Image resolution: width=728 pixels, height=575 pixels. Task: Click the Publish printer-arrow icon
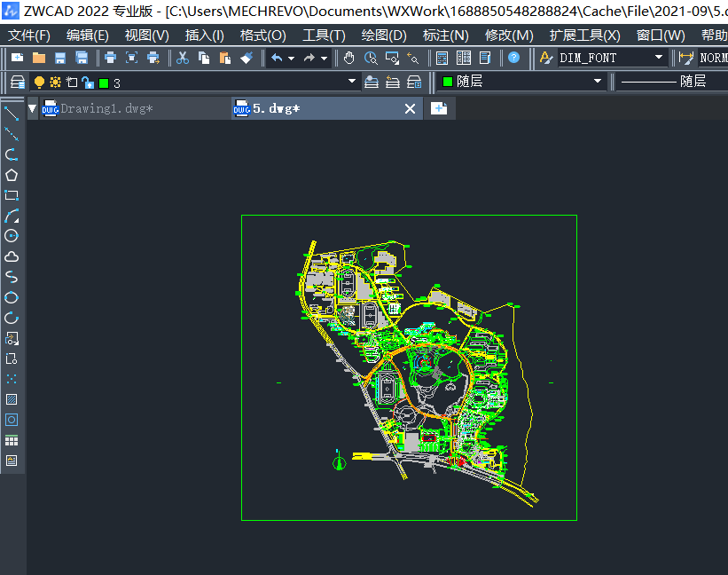click(x=153, y=58)
